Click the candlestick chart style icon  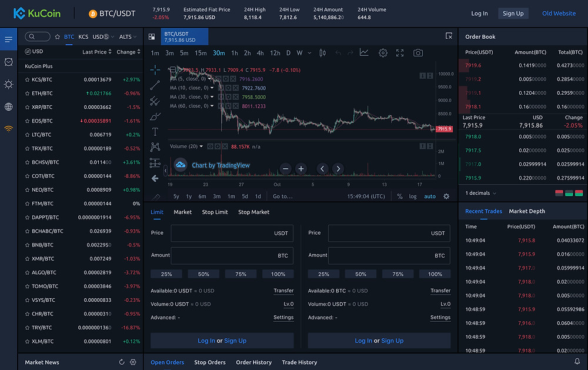322,53
